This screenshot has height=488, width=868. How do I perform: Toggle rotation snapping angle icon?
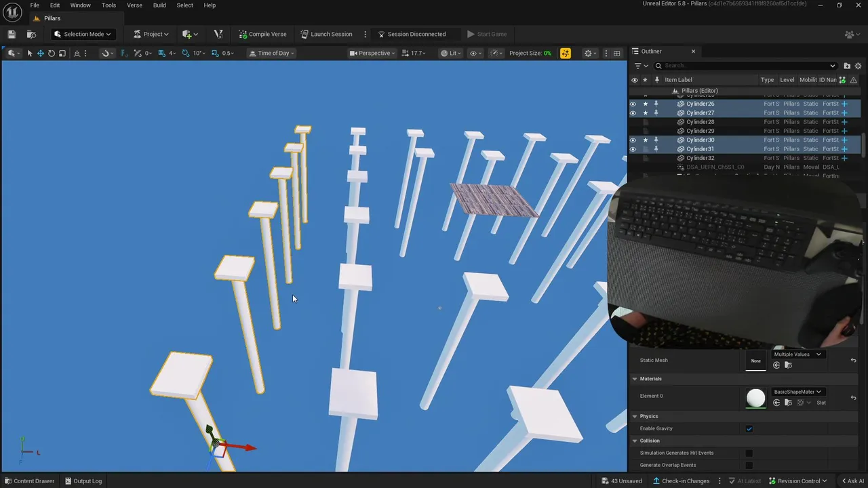pyautogui.click(x=186, y=53)
